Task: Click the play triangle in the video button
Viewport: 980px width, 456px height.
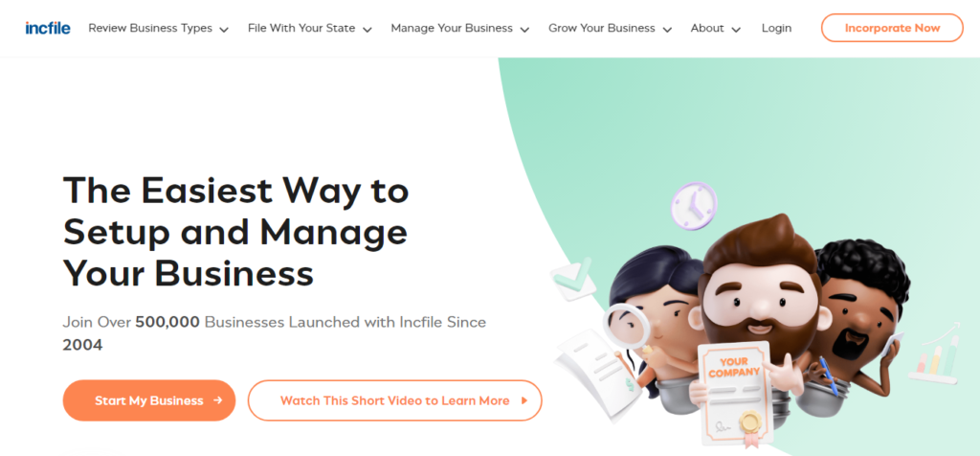Action: [x=524, y=401]
